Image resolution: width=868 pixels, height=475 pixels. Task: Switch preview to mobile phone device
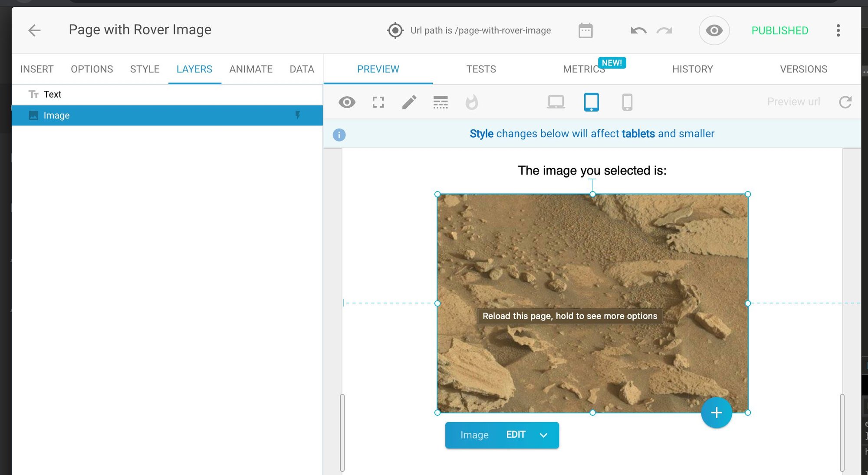(x=627, y=102)
